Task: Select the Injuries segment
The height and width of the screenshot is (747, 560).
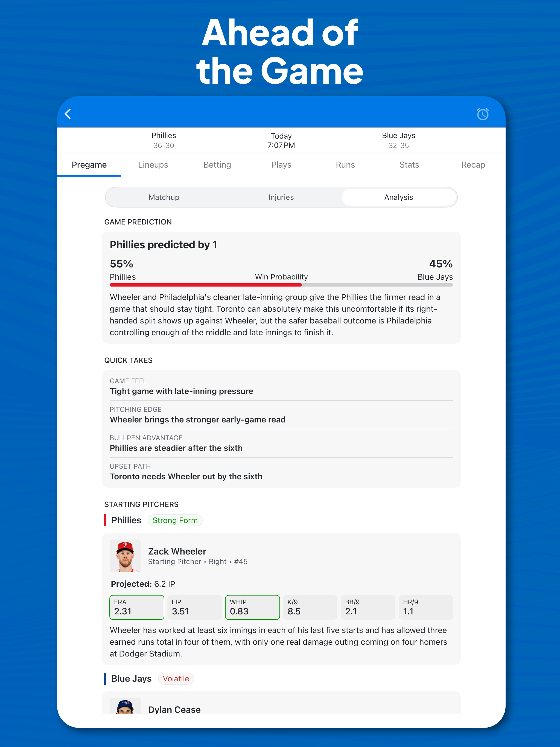Action: point(281,197)
